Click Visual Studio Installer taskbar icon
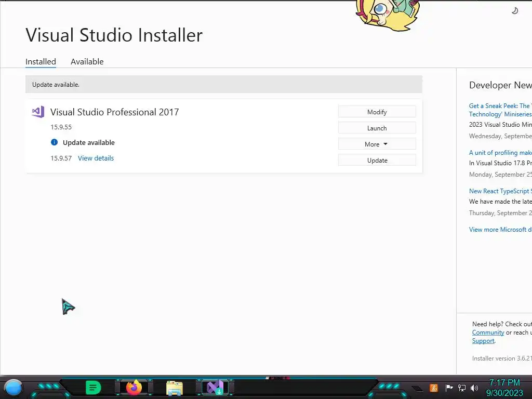Image resolution: width=532 pixels, height=399 pixels. point(215,388)
